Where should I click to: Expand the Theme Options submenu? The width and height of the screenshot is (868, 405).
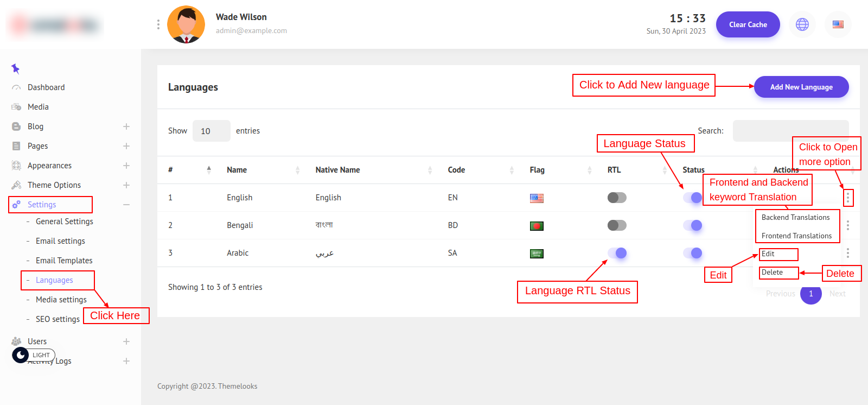[x=126, y=185]
